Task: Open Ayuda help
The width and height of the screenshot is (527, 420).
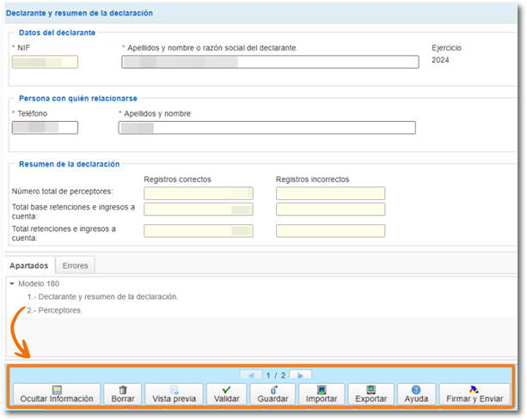Action: [416, 394]
